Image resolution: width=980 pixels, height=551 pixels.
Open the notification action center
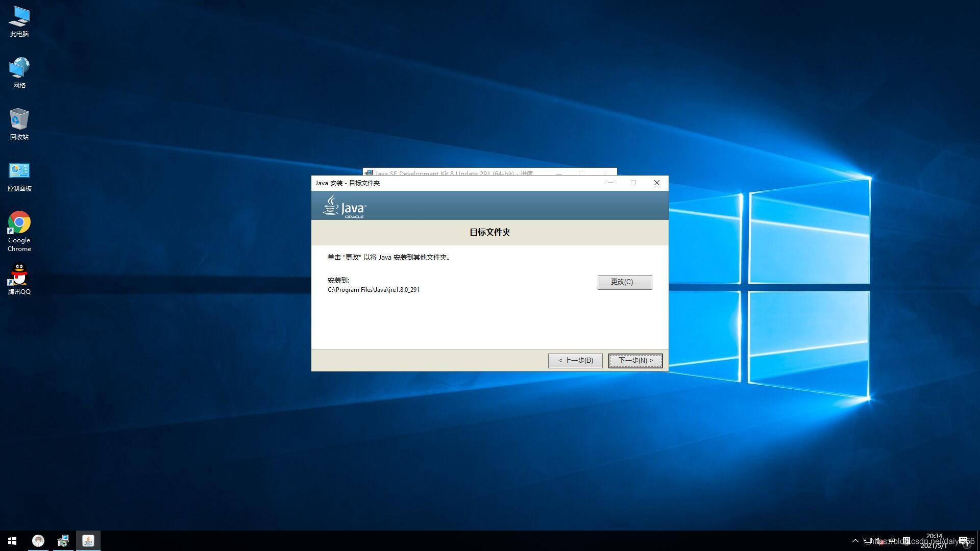coord(964,541)
